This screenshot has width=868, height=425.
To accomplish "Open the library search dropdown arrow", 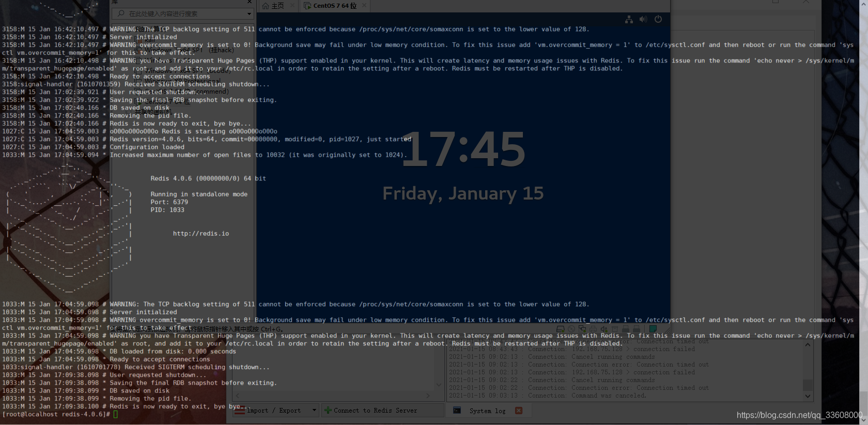I will click(250, 14).
